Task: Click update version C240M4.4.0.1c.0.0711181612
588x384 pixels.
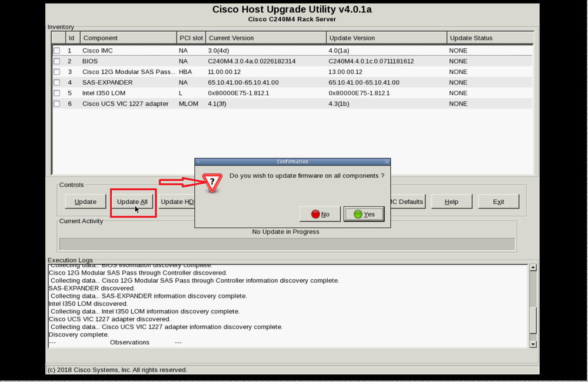Action: pyautogui.click(x=371, y=61)
